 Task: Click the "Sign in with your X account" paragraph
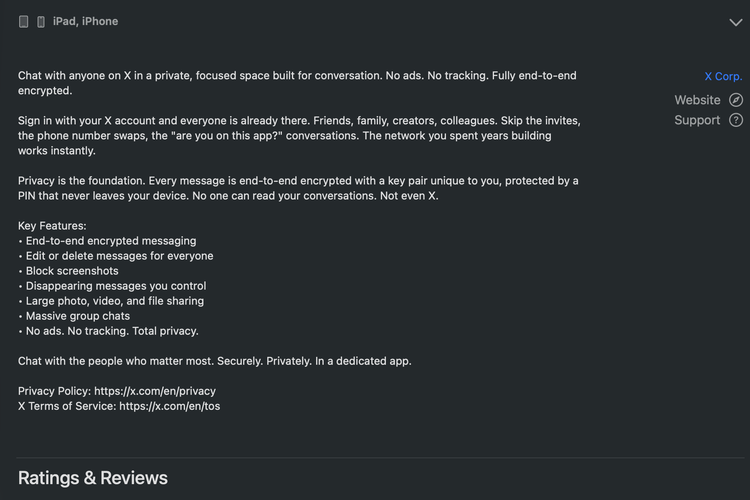[x=298, y=135]
